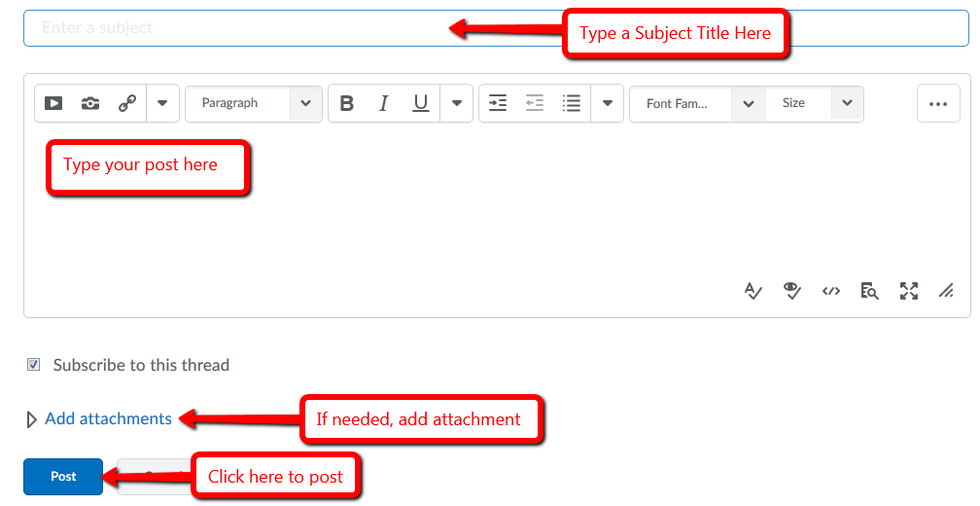Image resolution: width=980 pixels, height=506 pixels.
Task: Open the Paragraph format dropdown
Action: 253,103
